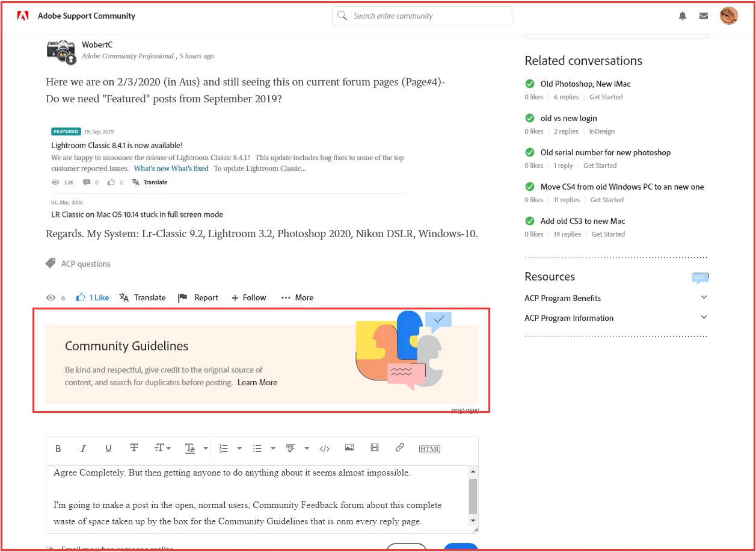Click the view count eye icon
Viewport: 756px width, 552px height.
pos(51,297)
